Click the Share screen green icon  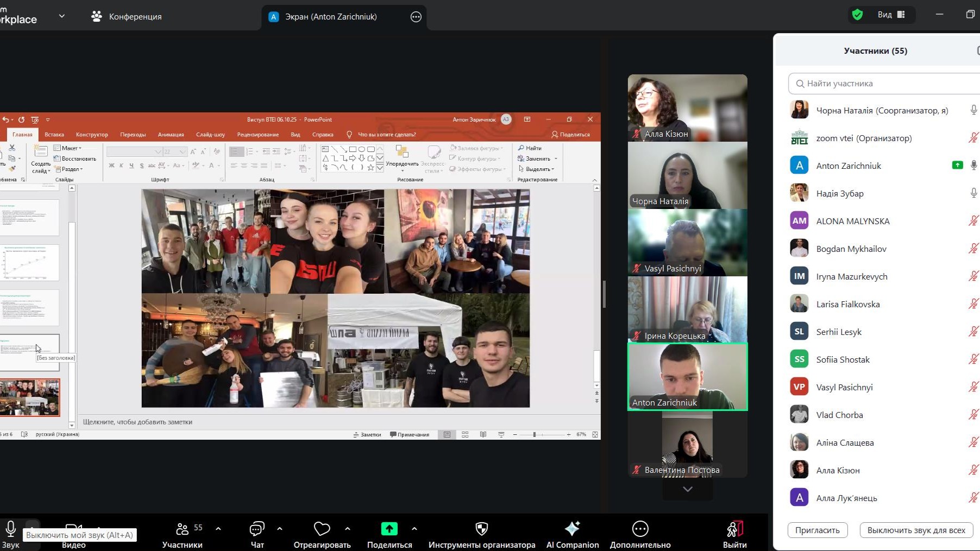[389, 529]
